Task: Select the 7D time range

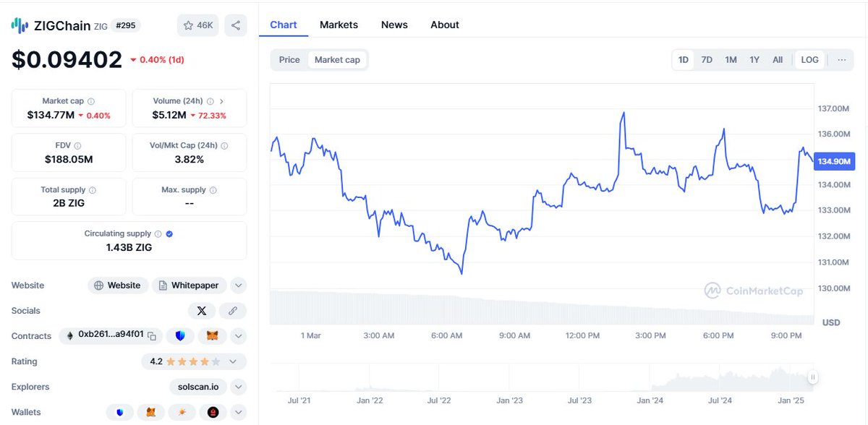Action: pos(707,60)
